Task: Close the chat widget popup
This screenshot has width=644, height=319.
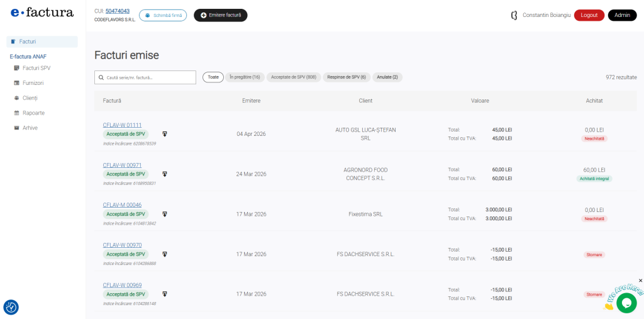Action: (640, 281)
